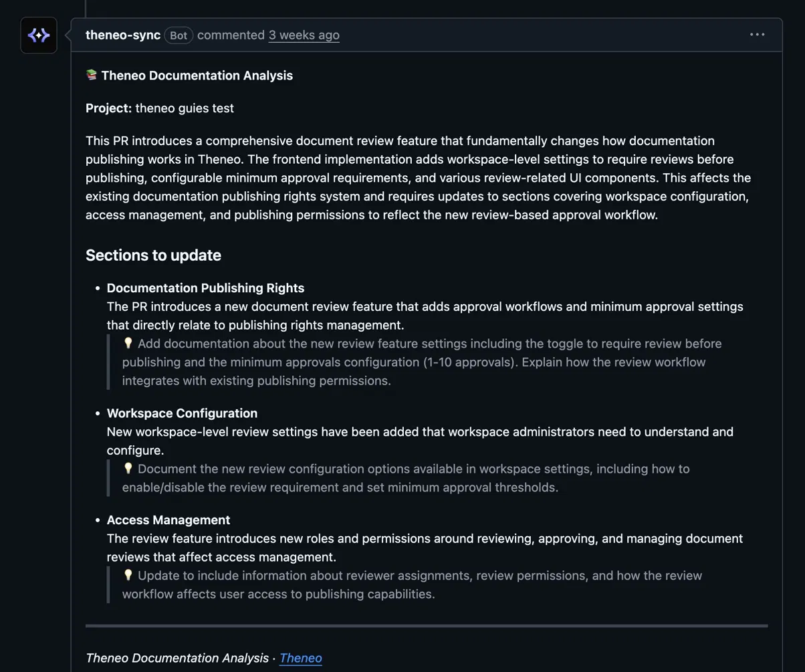Click the 'Sections to update' heading
Screen dimensions: 805x672
[x=153, y=255]
